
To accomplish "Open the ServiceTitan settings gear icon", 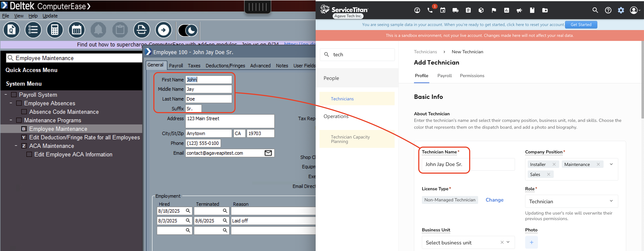I will point(621,10).
